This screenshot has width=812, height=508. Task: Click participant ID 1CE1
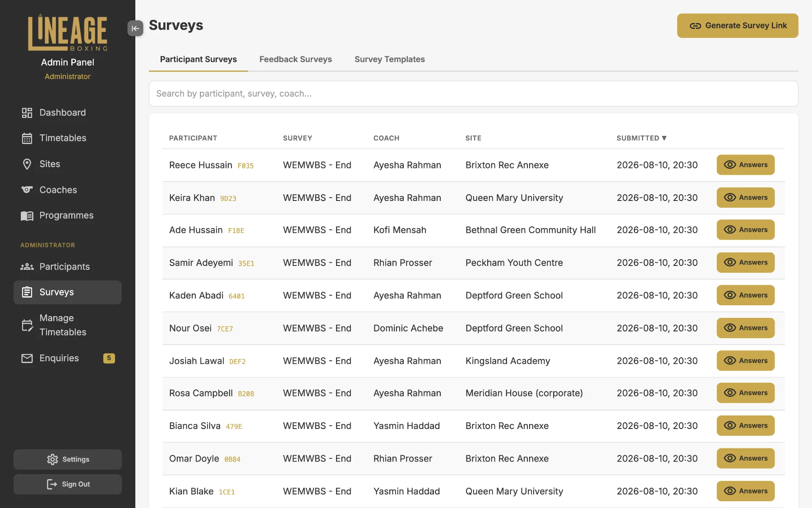227,492
